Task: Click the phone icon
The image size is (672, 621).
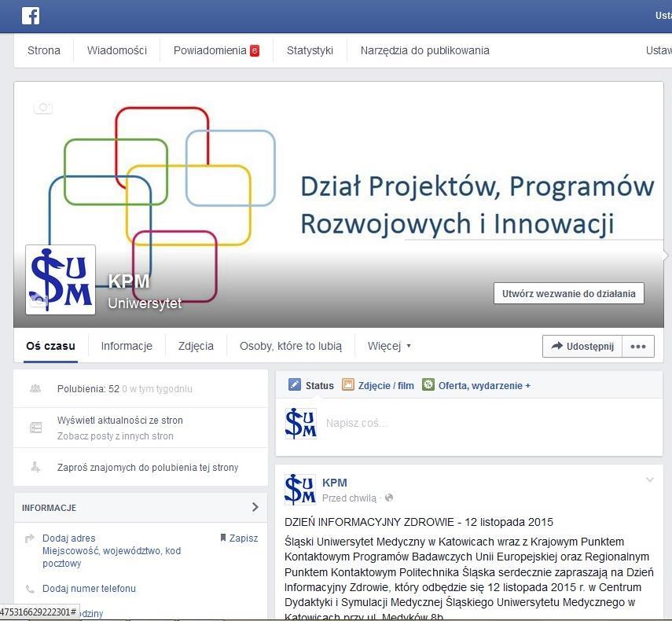Action: tap(30, 589)
